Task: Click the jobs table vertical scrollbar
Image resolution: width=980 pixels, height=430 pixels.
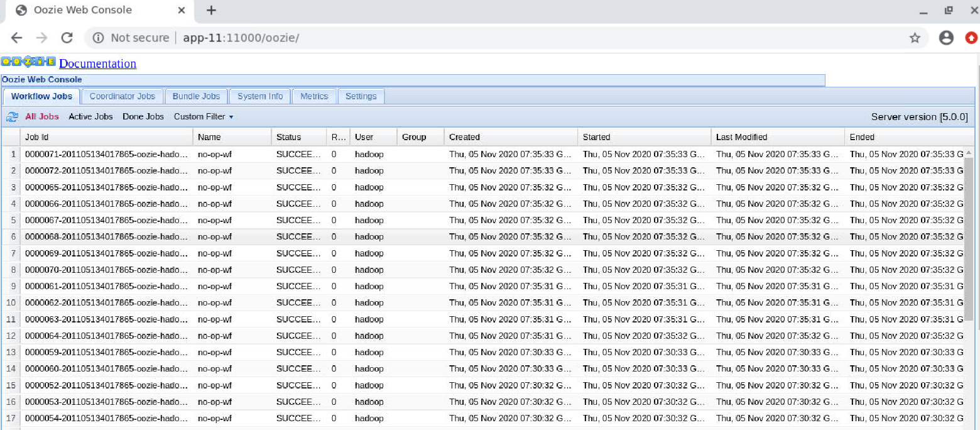Action: (969, 239)
